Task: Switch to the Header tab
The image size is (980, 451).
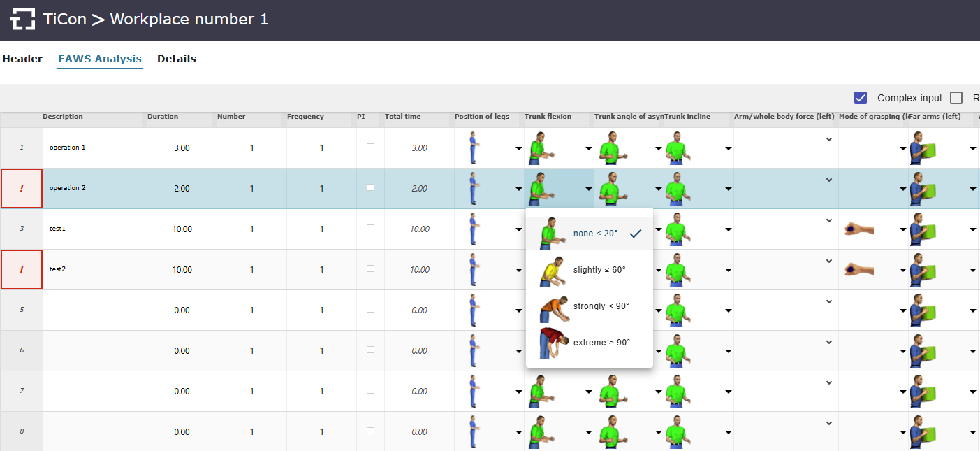Action: click(22, 59)
